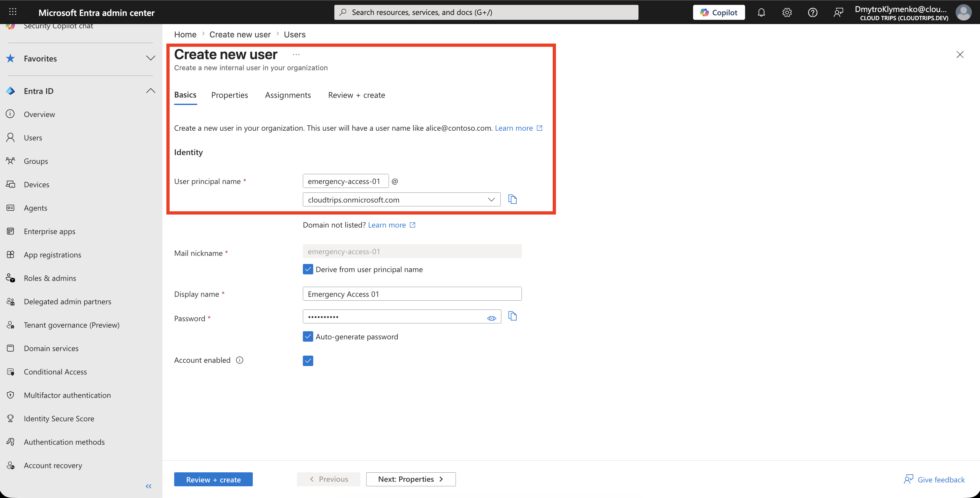
Task: Switch to the Review + create tab
Action: tap(356, 95)
